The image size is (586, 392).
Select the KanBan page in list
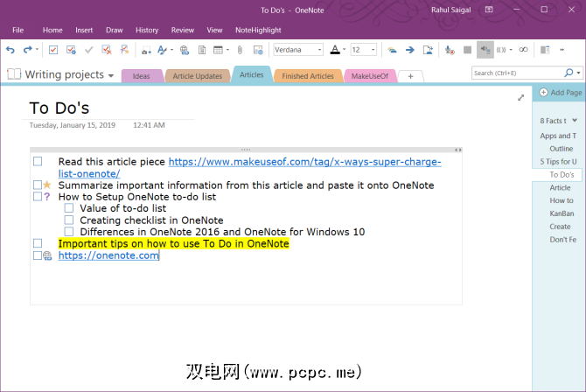tap(561, 213)
